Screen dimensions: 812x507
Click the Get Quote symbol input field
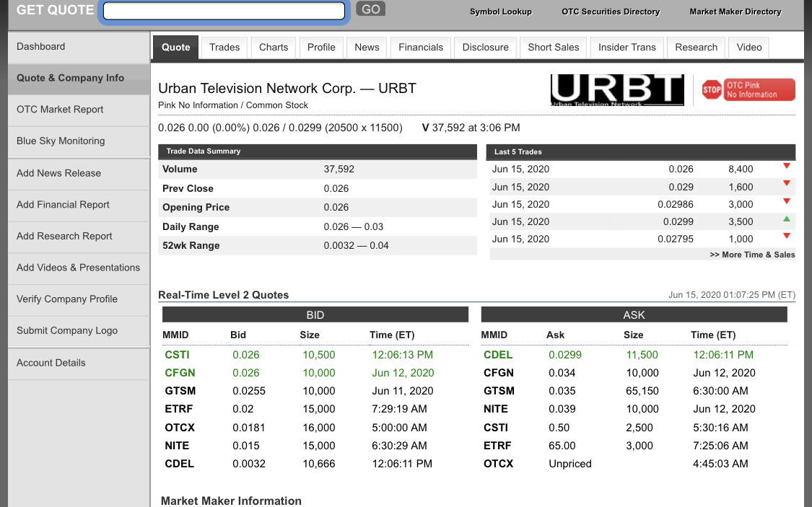click(224, 11)
